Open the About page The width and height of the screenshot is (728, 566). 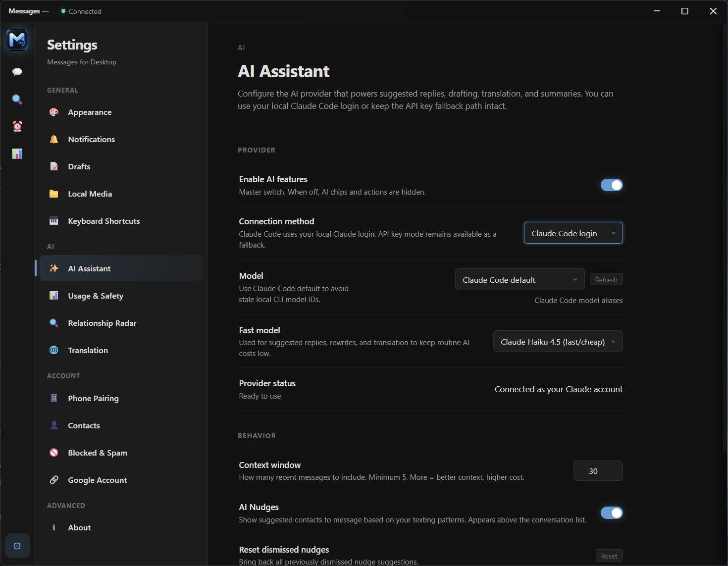click(x=121, y=528)
